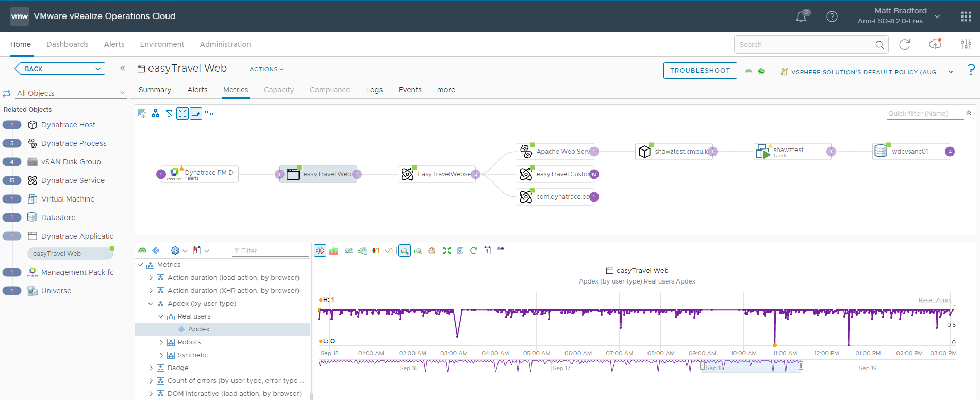The height and width of the screenshot is (400, 980).
Task: Toggle the zoom-by-selection magnifier in chart toolbar
Action: (405, 251)
